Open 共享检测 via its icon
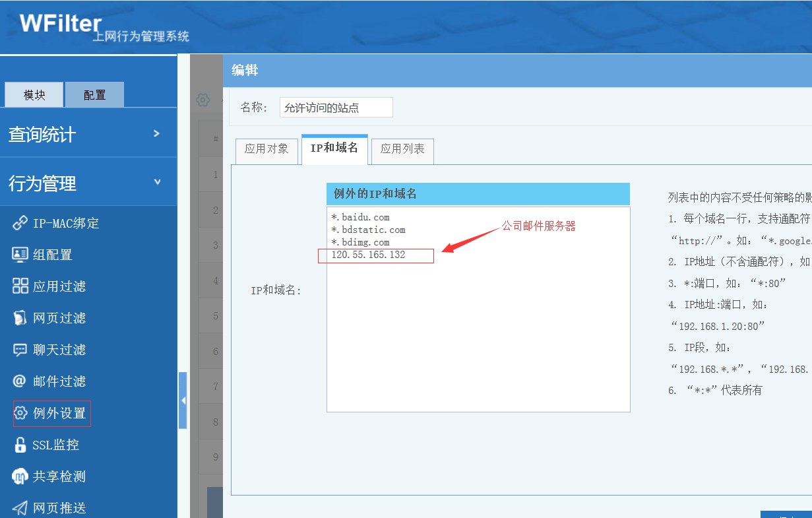812x518 pixels. tap(20, 476)
